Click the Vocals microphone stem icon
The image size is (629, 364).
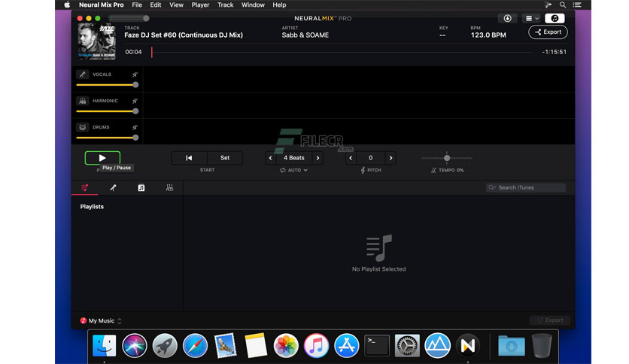click(82, 74)
